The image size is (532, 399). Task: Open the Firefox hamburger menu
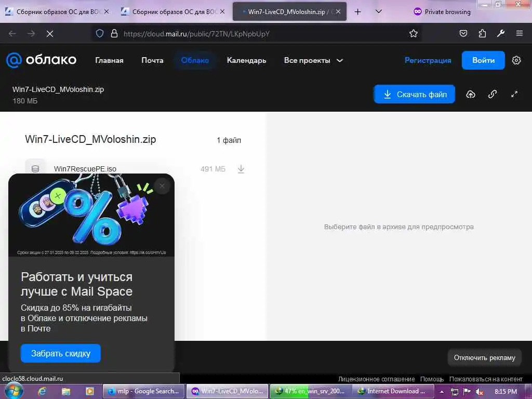click(520, 33)
